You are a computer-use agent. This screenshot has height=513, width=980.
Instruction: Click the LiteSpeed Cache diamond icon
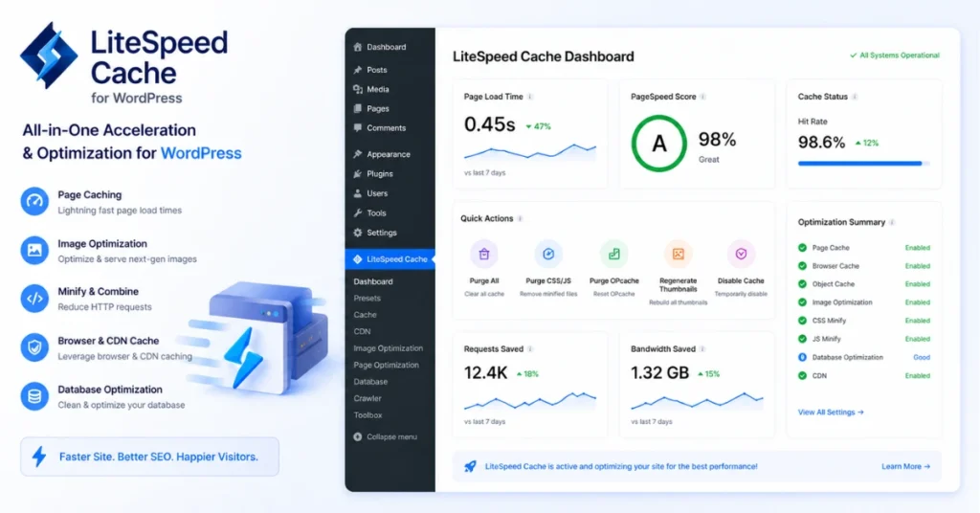coord(358,259)
